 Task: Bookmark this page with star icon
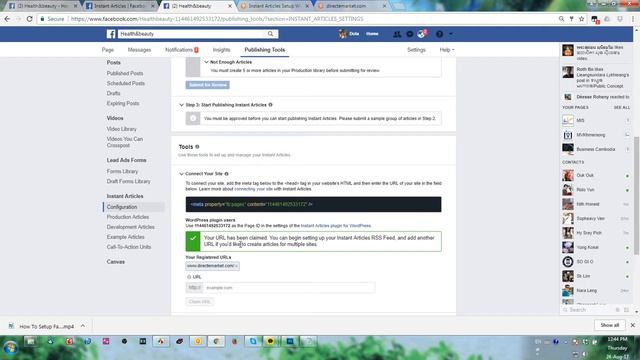[x=581, y=19]
